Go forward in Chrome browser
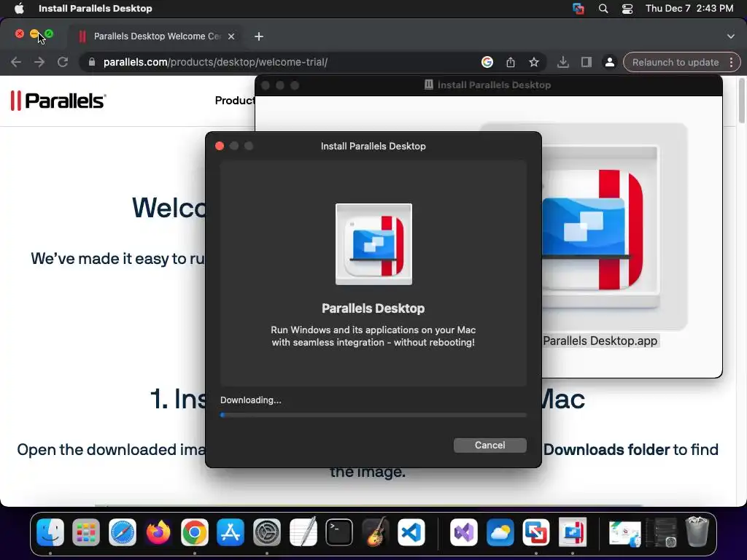 (39, 63)
